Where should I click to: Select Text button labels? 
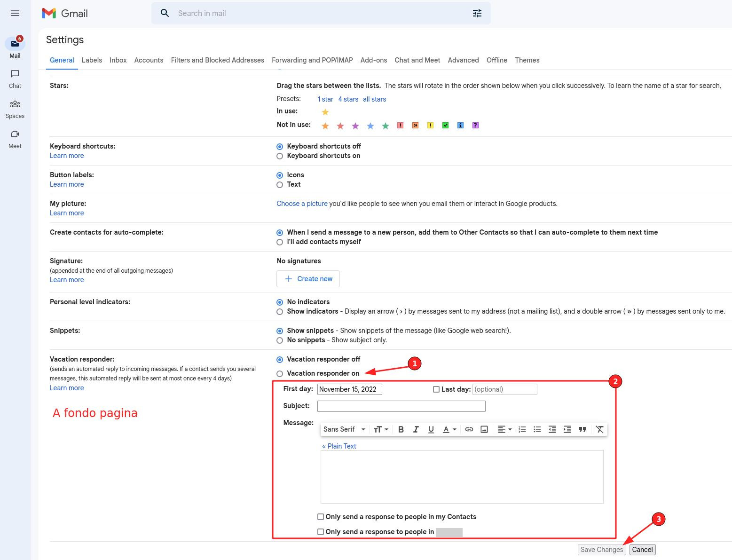pos(280,185)
